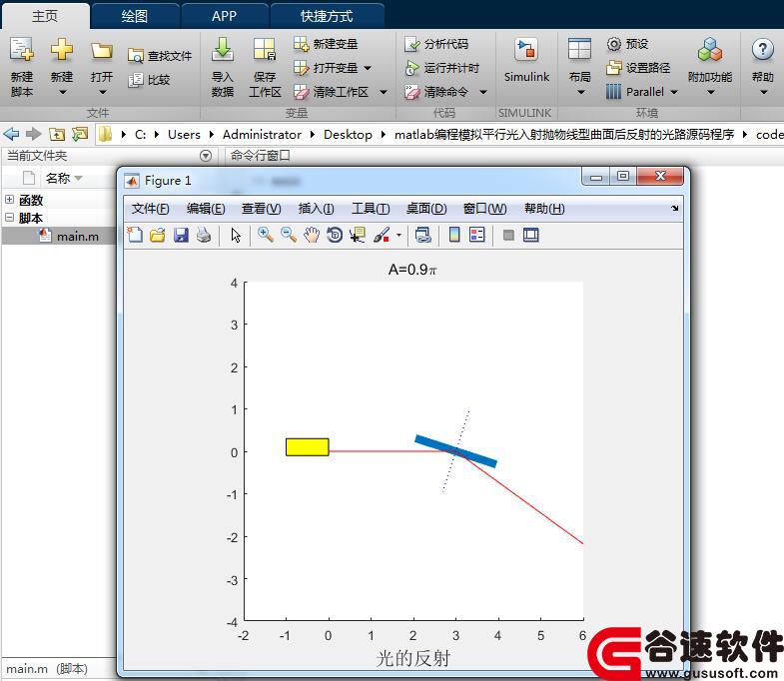
Task: Click Open File icon in Figure 1 toolbar
Action: click(x=158, y=235)
